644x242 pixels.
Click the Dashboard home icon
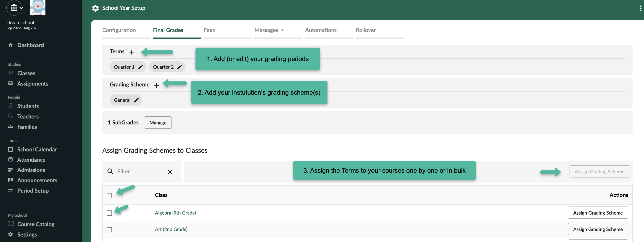[11, 45]
